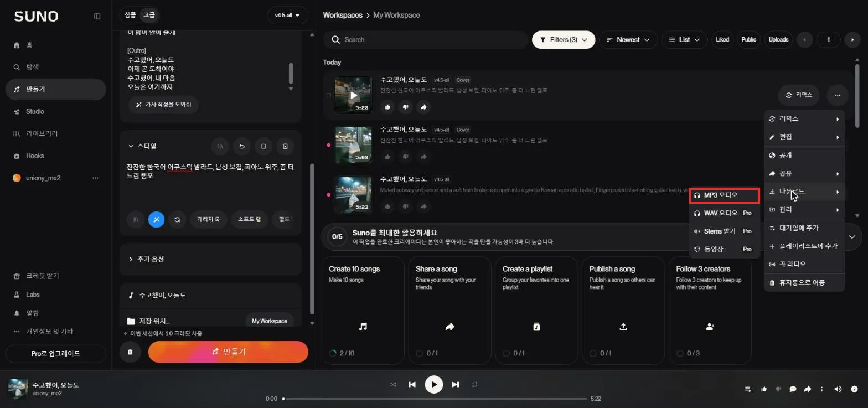Select the checkbox beside the first song

pyautogui.click(x=328, y=95)
